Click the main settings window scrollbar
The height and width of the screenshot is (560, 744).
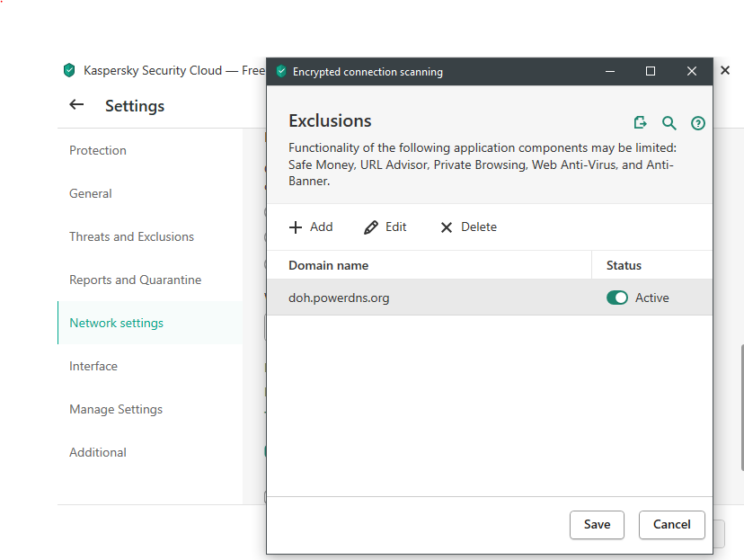(740, 404)
